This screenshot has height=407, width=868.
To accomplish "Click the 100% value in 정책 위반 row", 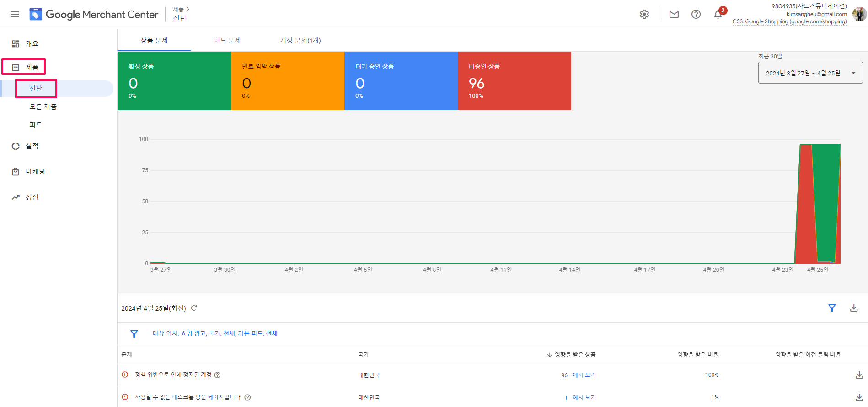I will (x=712, y=375).
